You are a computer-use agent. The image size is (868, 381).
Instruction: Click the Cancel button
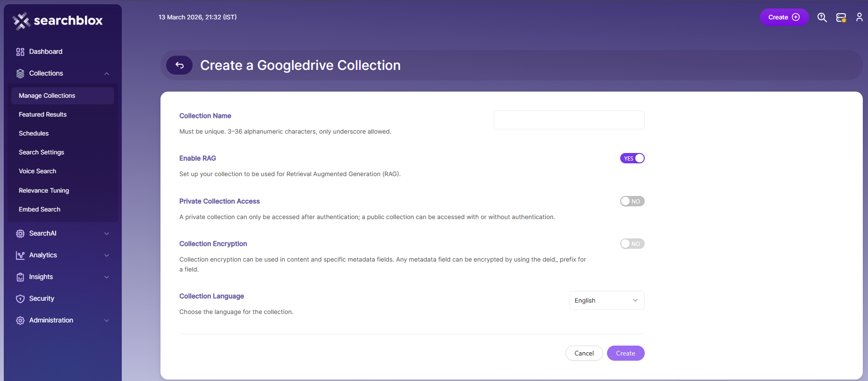(584, 353)
